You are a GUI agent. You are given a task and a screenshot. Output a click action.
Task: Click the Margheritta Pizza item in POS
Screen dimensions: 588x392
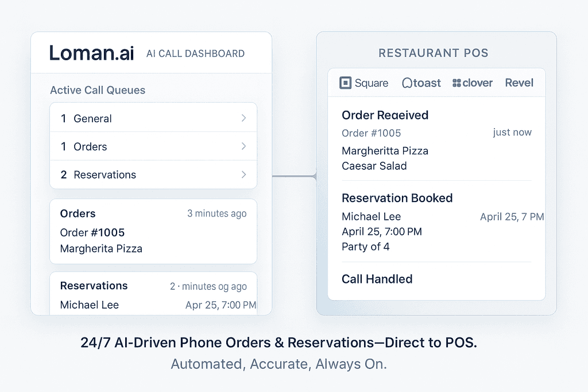[x=385, y=151]
